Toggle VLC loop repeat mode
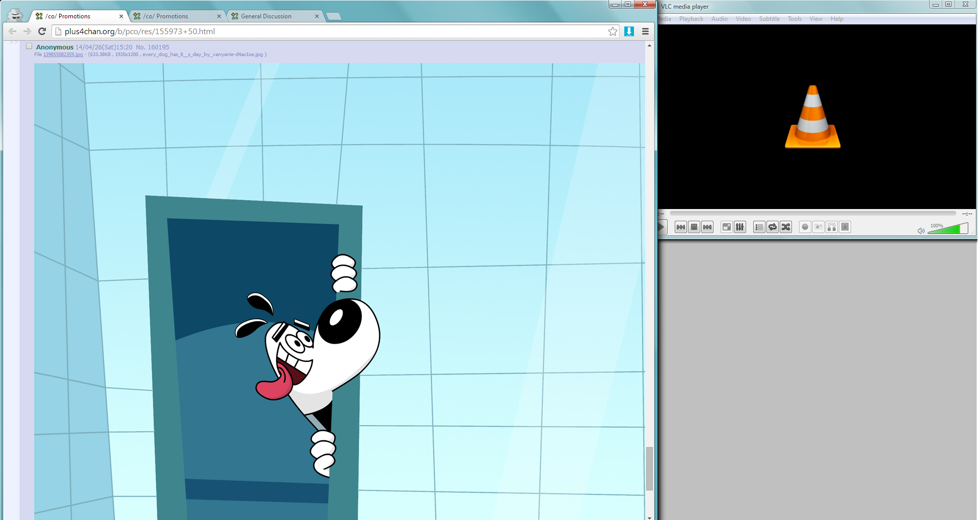Viewport: 980px width, 520px height. [x=773, y=227]
